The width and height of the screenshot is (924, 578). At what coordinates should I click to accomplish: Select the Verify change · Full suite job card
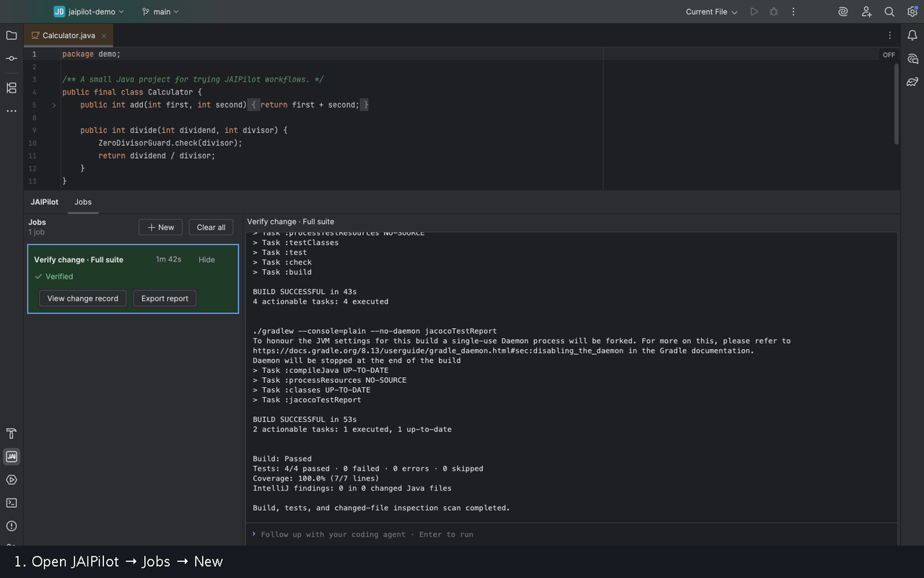click(133, 279)
